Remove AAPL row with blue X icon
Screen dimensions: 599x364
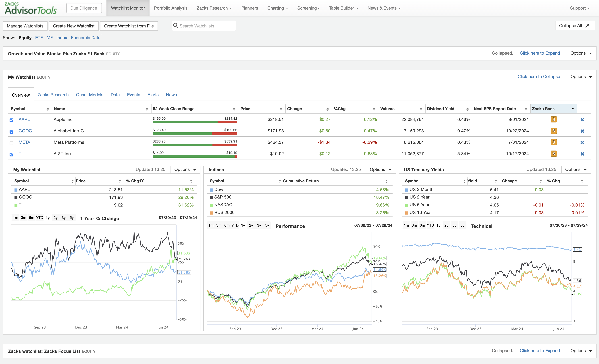click(582, 120)
